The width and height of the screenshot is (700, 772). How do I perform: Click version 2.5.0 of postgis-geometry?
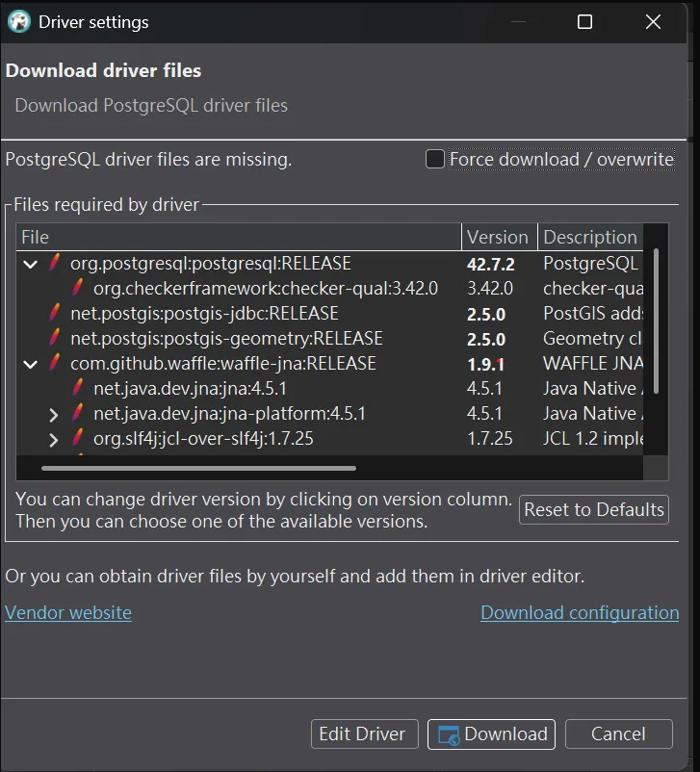[x=486, y=339]
